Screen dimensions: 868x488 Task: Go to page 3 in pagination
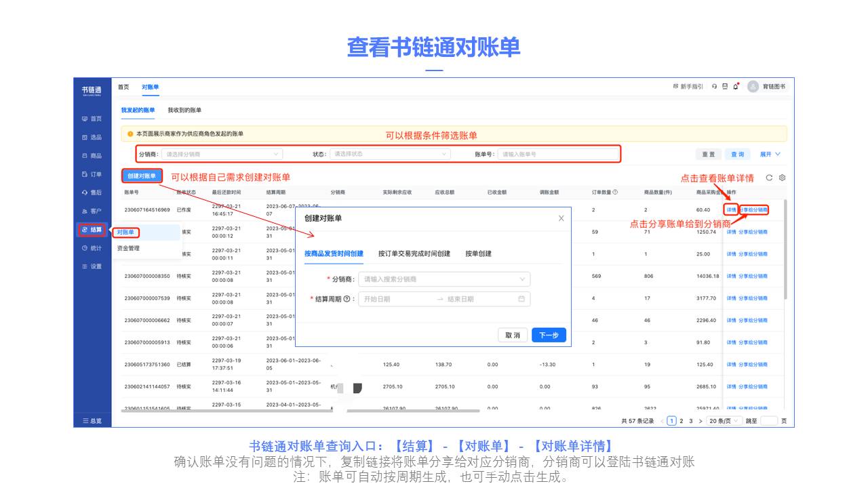pyautogui.click(x=691, y=421)
